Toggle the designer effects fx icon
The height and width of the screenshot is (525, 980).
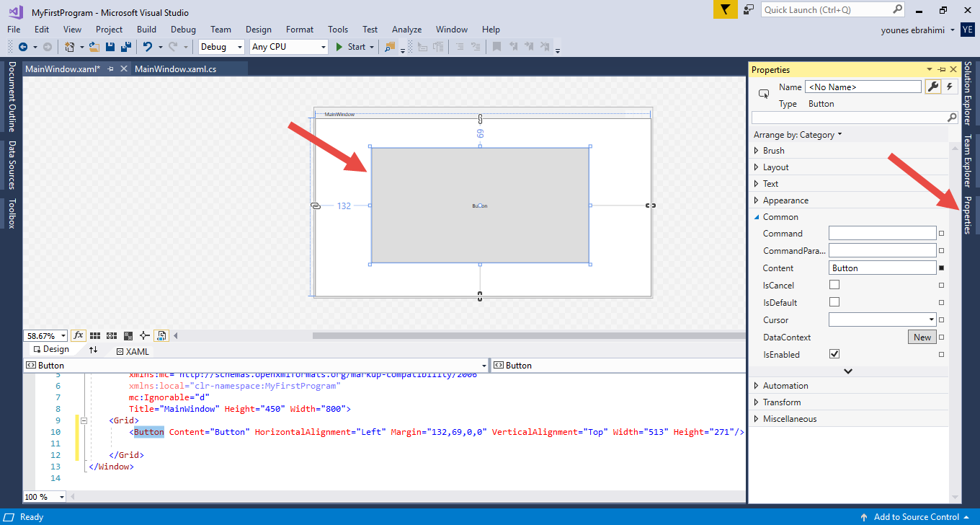[x=78, y=335]
